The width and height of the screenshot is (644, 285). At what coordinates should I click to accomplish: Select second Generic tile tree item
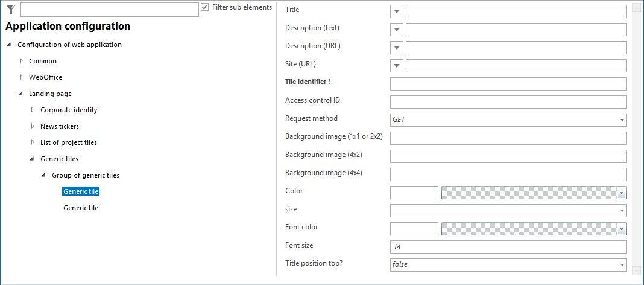coord(81,208)
